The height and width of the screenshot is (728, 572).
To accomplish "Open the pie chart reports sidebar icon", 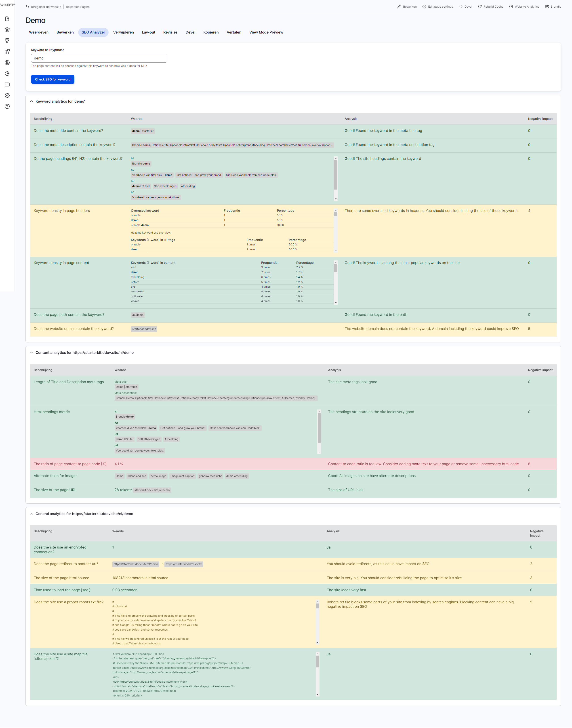I will coord(7,74).
